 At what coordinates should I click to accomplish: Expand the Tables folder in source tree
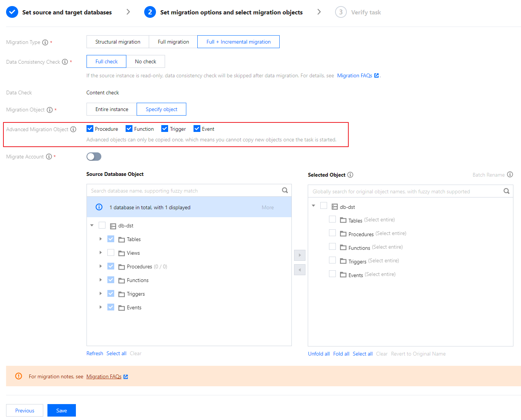click(101, 239)
